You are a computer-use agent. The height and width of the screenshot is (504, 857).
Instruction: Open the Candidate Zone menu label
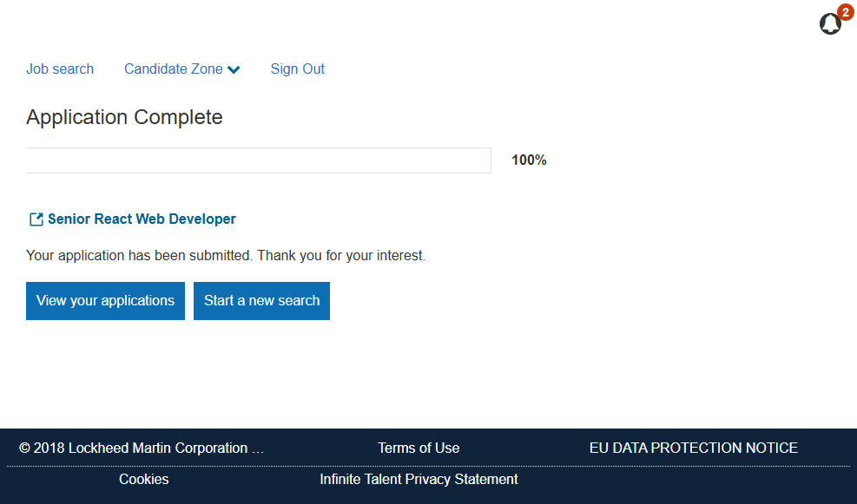(x=173, y=69)
